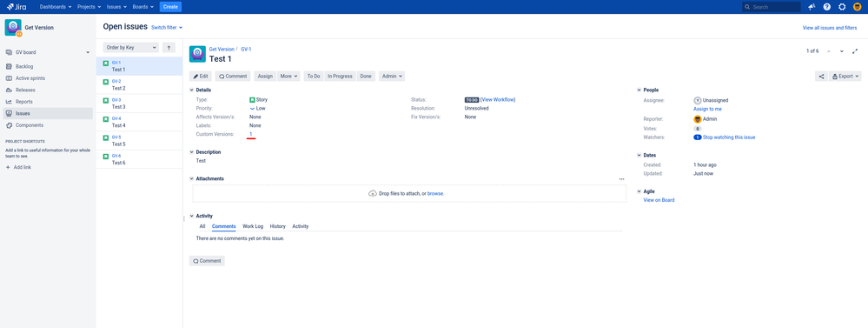The width and height of the screenshot is (868, 328).
Task: Open the Switch filter dropdown
Action: pyautogui.click(x=167, y=28)
